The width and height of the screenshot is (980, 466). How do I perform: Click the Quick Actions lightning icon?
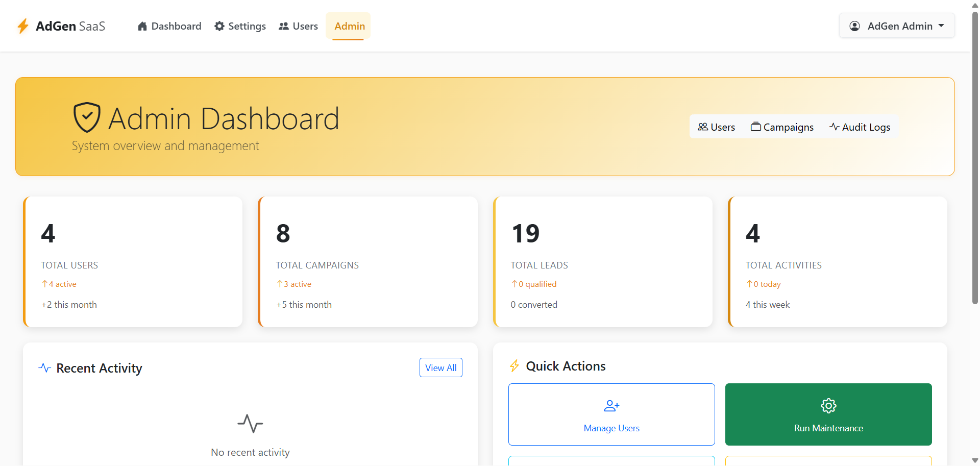tap(514, 366)
